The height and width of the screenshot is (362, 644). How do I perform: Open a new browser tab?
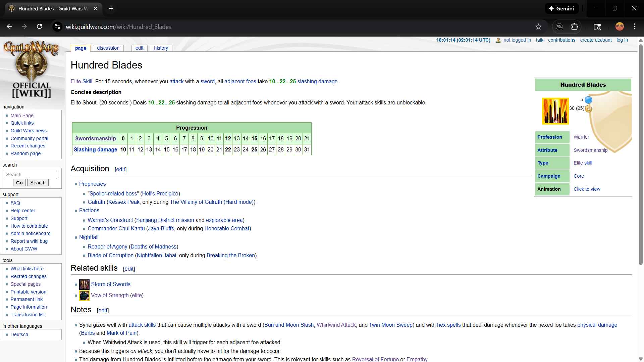tap(111, 8)
